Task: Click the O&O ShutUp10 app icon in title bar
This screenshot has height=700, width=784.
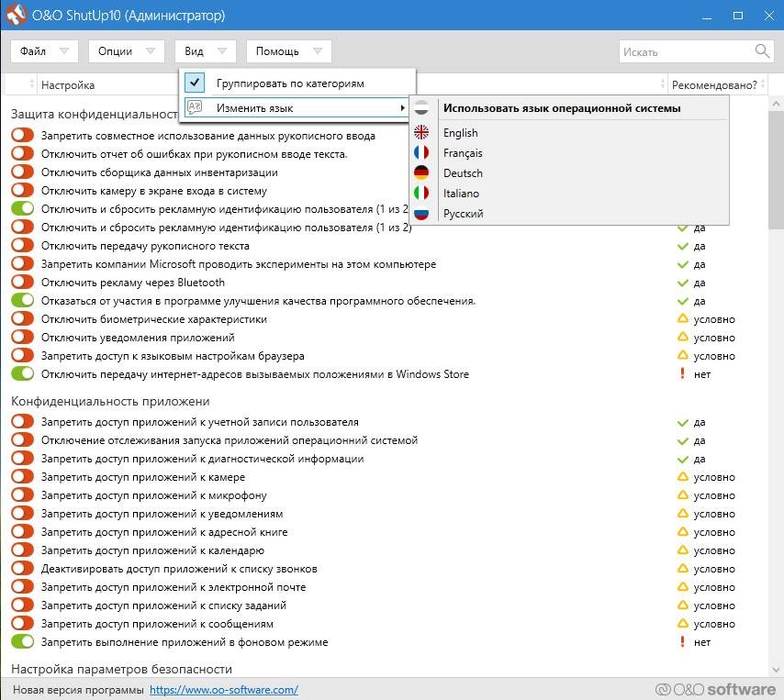Action: [x=16, y=15]
